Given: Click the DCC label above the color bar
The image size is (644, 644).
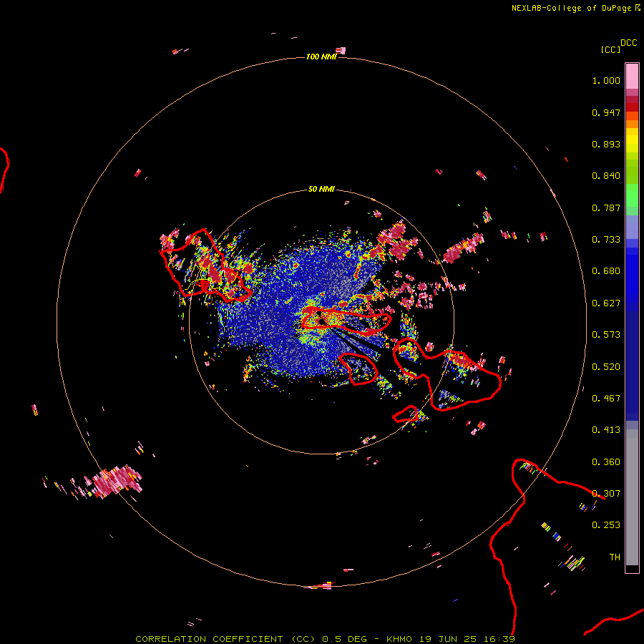Looking at the screenshot, I should (x=629, y=43).
